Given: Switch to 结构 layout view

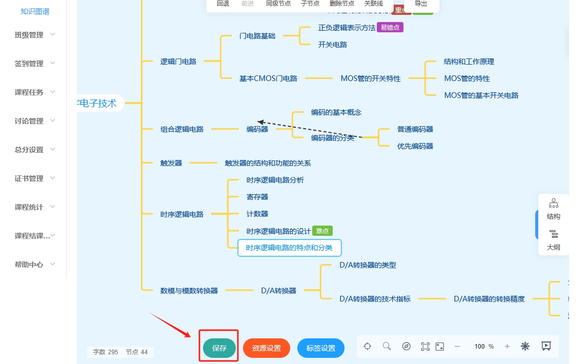Looking at the screenshot, I should click(554, 209).
